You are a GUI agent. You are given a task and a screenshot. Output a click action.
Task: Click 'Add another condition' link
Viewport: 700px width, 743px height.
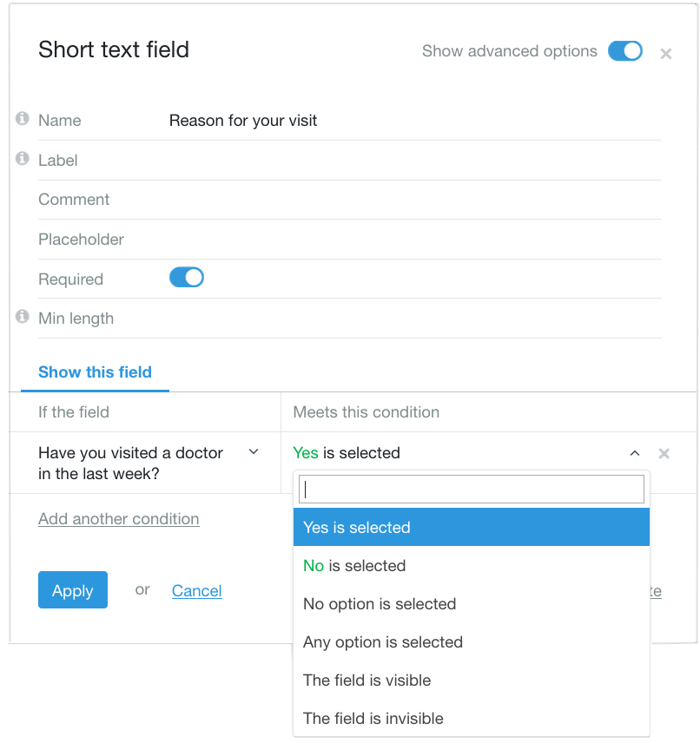119,519
